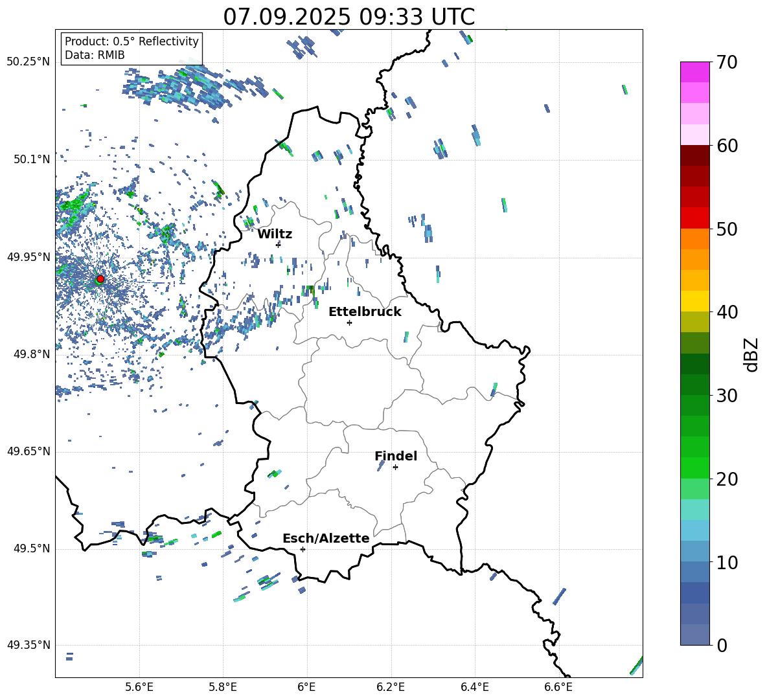Image resolution: width=767 pixels, height=700 pixels.
Task: Click the 60 tick label on colorbar
Action: point(727,146)
